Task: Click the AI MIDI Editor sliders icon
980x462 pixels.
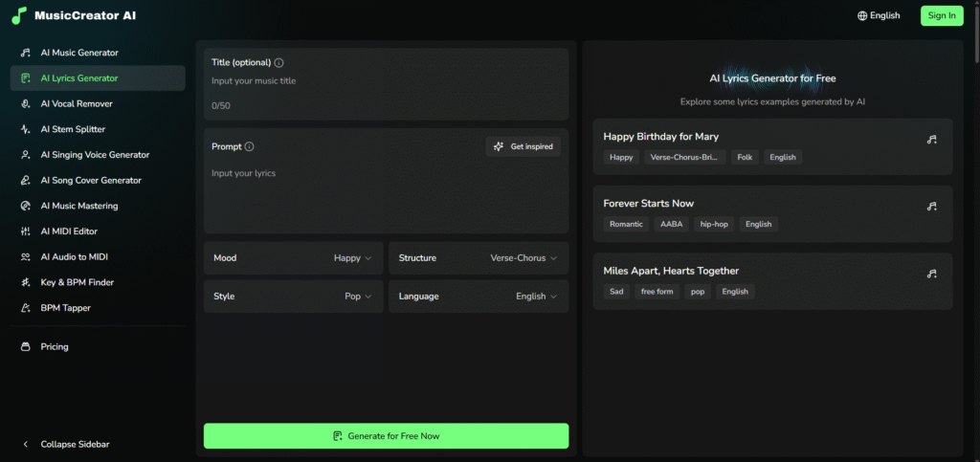Action: 26,231
